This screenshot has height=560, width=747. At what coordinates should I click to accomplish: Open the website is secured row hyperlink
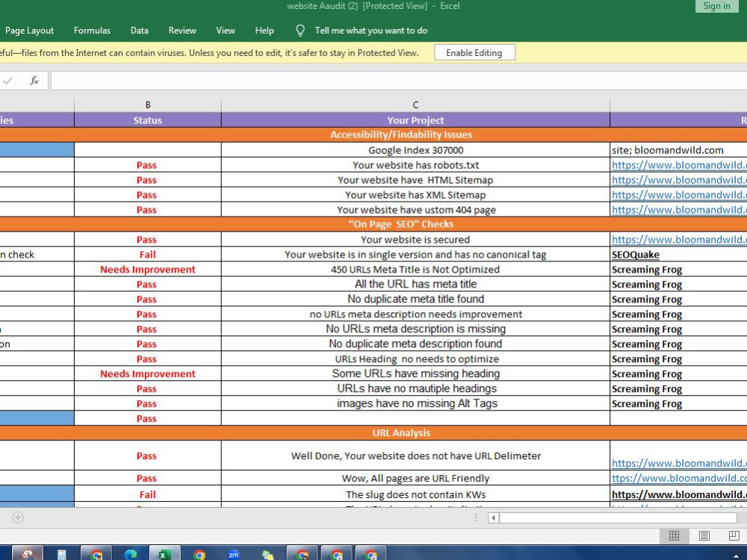coord(679,240)
